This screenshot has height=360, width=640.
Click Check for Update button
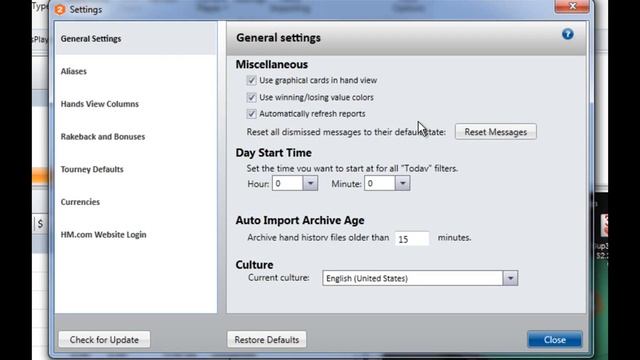(x=104, y=340)
